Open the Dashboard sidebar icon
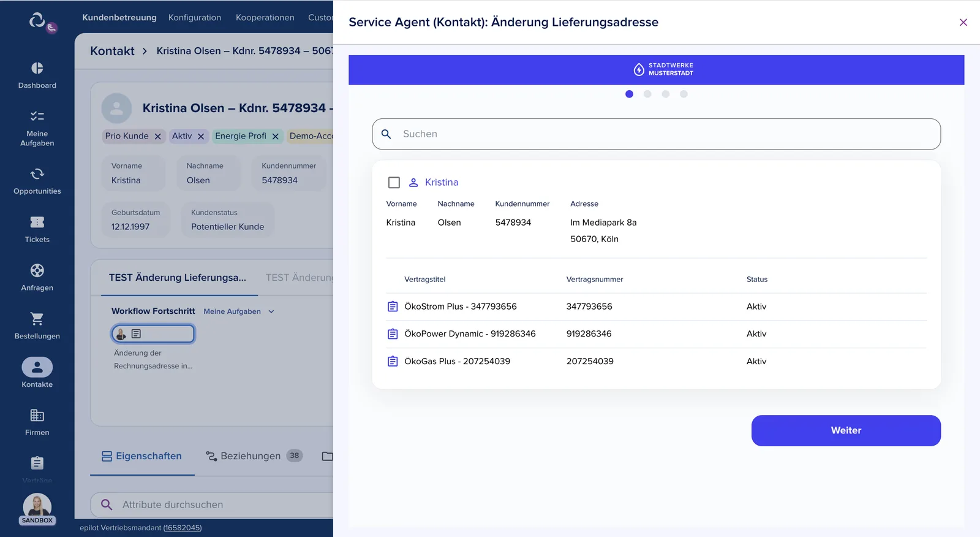The height and width of the screenshot is (537, 980). pyautogui.click(x=37, y=68)
